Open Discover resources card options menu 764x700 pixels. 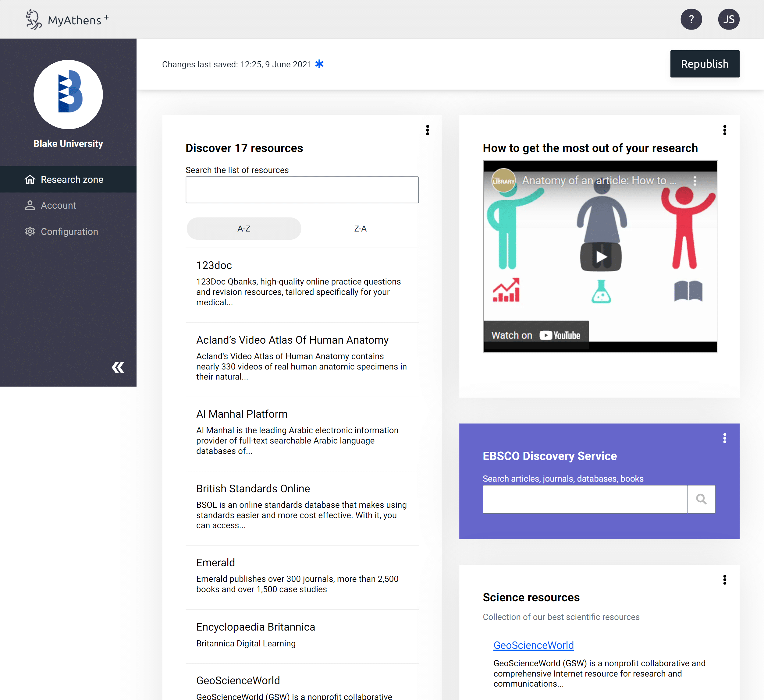(x=428, y=130)
